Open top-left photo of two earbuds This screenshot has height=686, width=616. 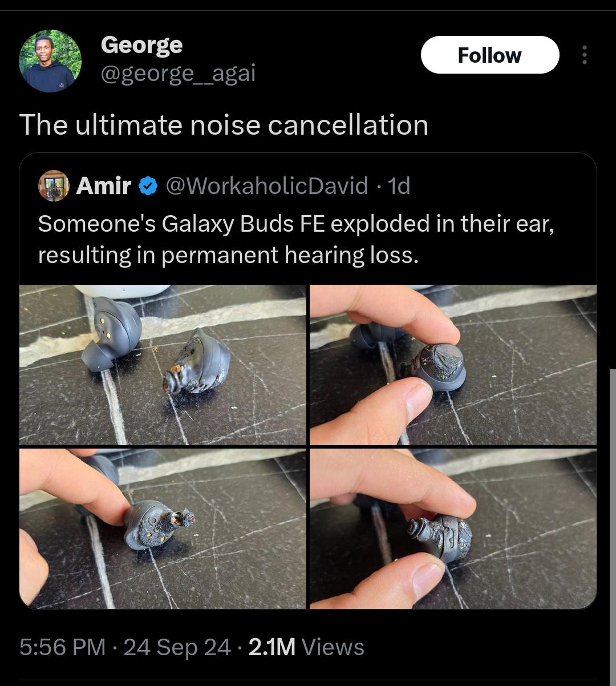point(163,365)
